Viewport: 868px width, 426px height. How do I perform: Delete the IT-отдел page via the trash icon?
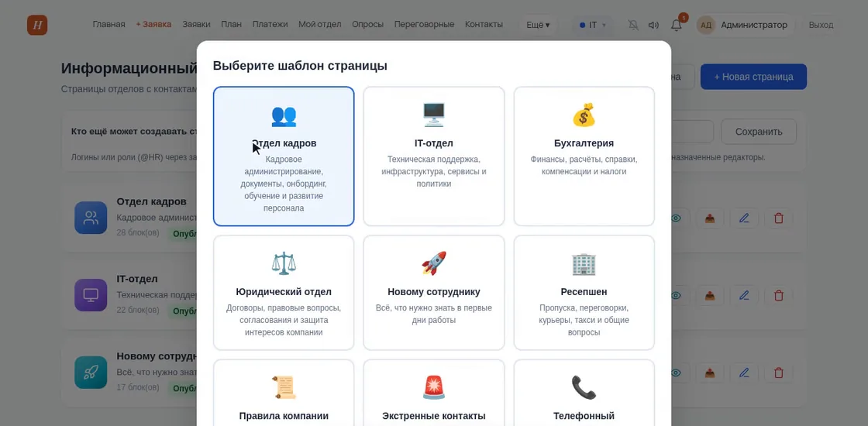778,295
